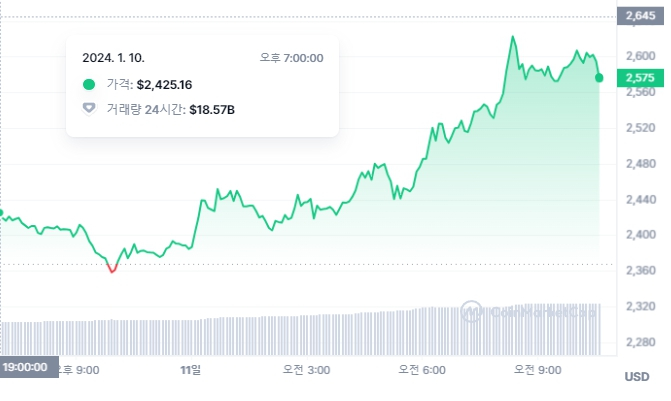The height and width of the screenshot is (401, 671).
Task: Click the 오후 7:00:00 time in tooltip
Action: tap(290, 57)
